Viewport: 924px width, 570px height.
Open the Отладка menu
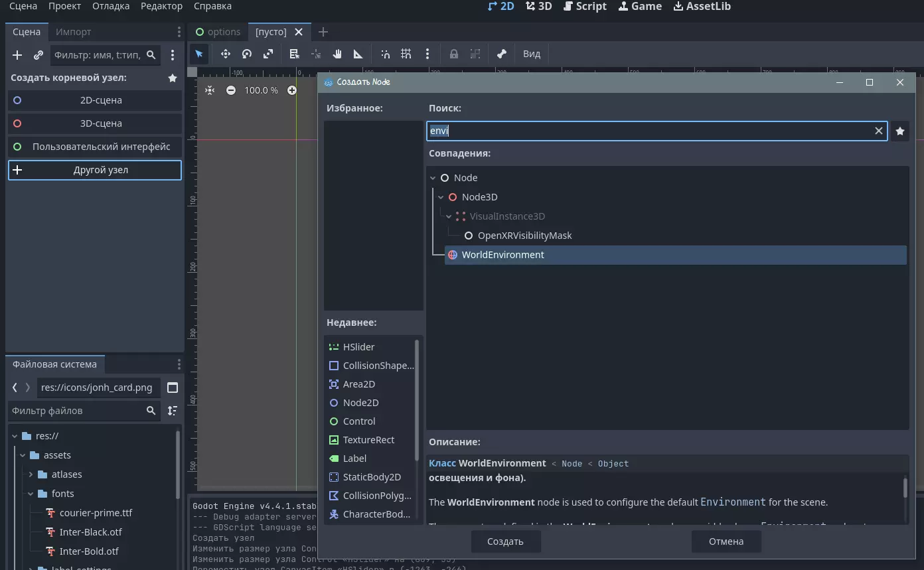coord(111,6)
